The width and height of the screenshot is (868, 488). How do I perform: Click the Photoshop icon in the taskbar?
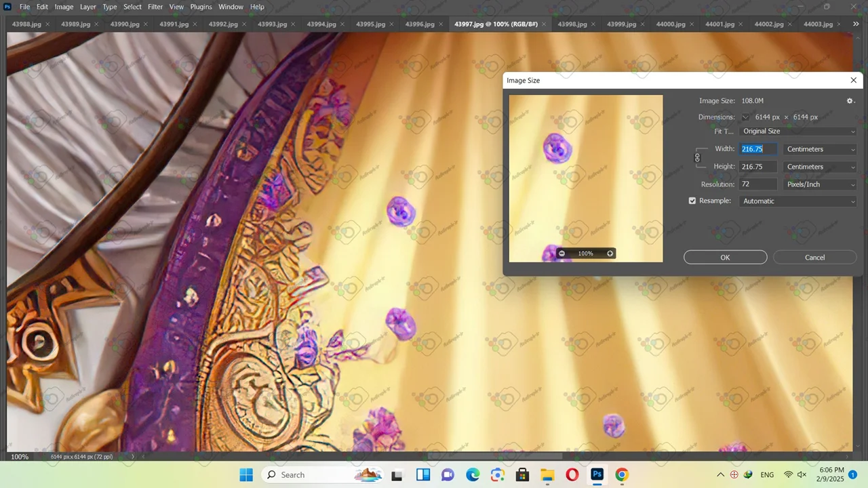[597, 474]
